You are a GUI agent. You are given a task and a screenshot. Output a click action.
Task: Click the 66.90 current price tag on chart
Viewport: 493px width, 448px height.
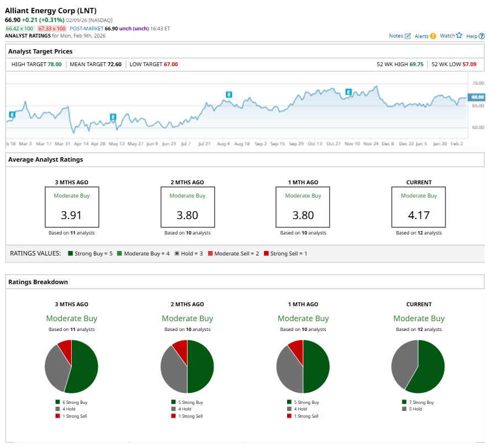coord(476,97)
